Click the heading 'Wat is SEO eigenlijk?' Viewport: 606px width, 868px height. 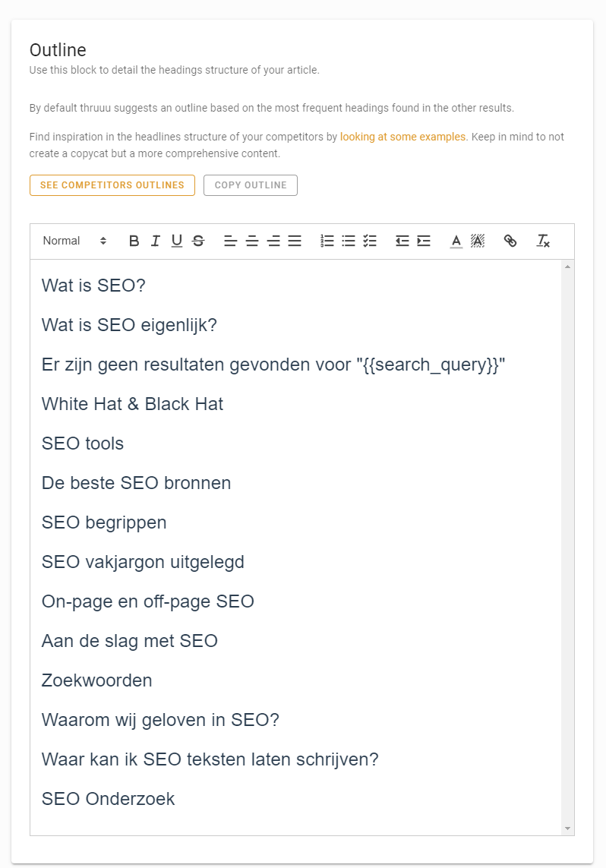coord(130,325)
